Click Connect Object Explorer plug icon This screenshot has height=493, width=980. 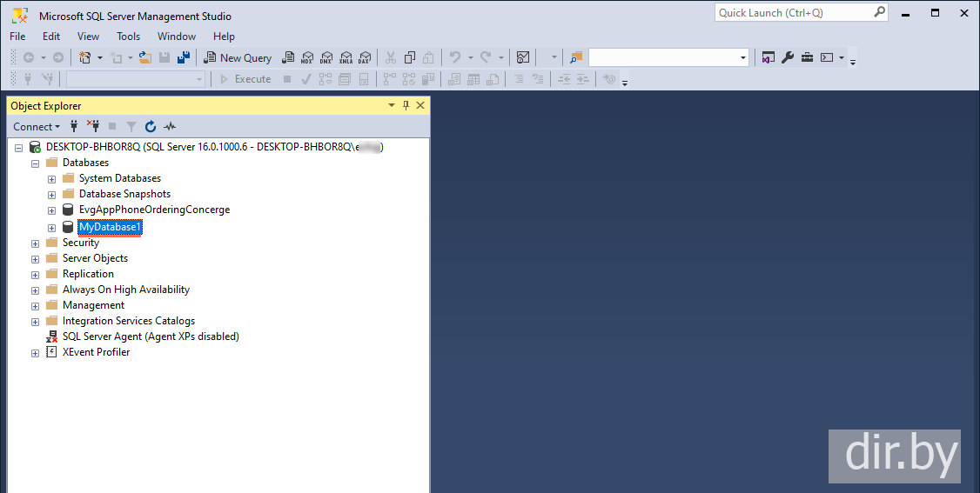click(74, 127)
